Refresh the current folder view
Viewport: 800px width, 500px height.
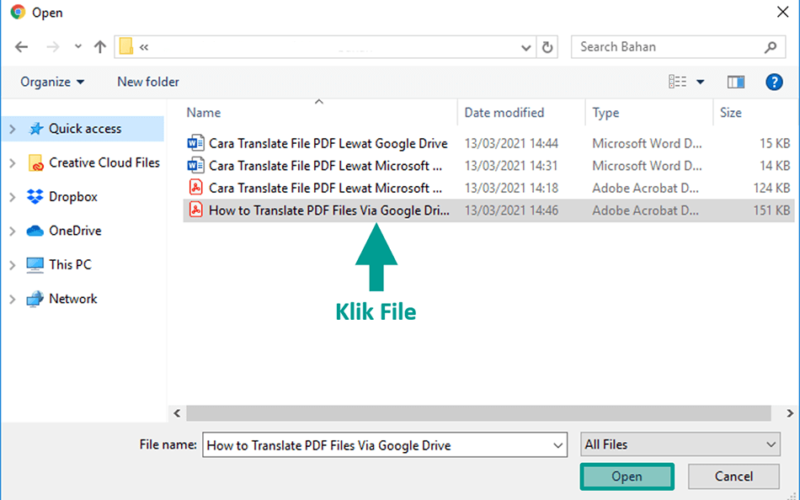tap(547, 47)
